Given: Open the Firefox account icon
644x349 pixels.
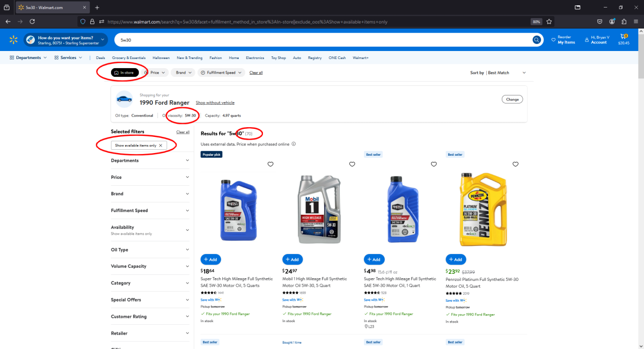Looking at the screenshot, I should [612, 21].
